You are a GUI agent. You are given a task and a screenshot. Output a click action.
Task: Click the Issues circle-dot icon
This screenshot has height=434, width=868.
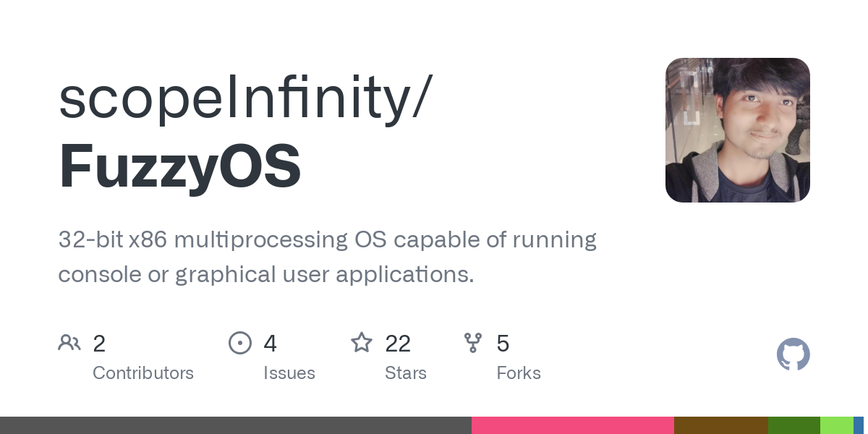click(x=240, y=343)
